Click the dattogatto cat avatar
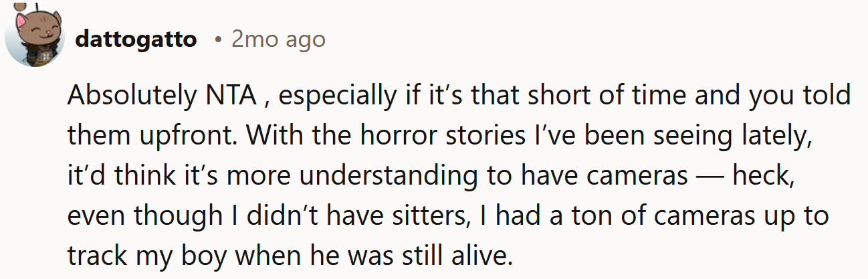 [35, 39]
